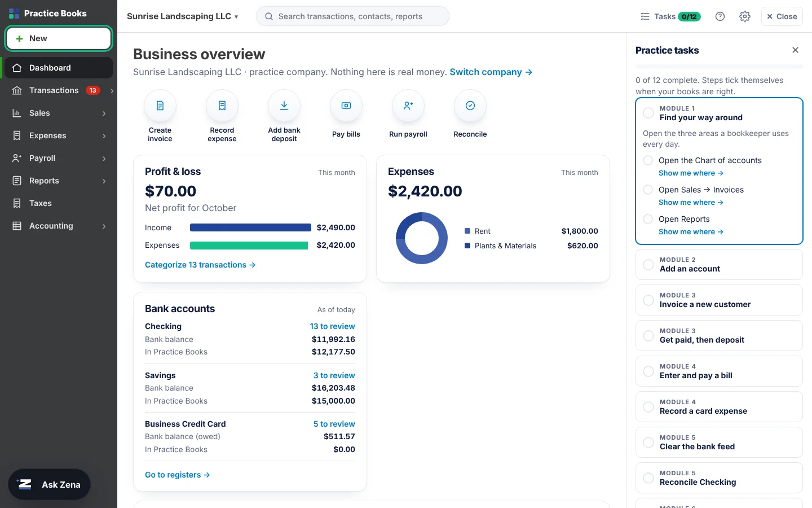Expand the Payroll sidebar chevron
The height and width of the screenshot is (508, 812).
[104, 158]
